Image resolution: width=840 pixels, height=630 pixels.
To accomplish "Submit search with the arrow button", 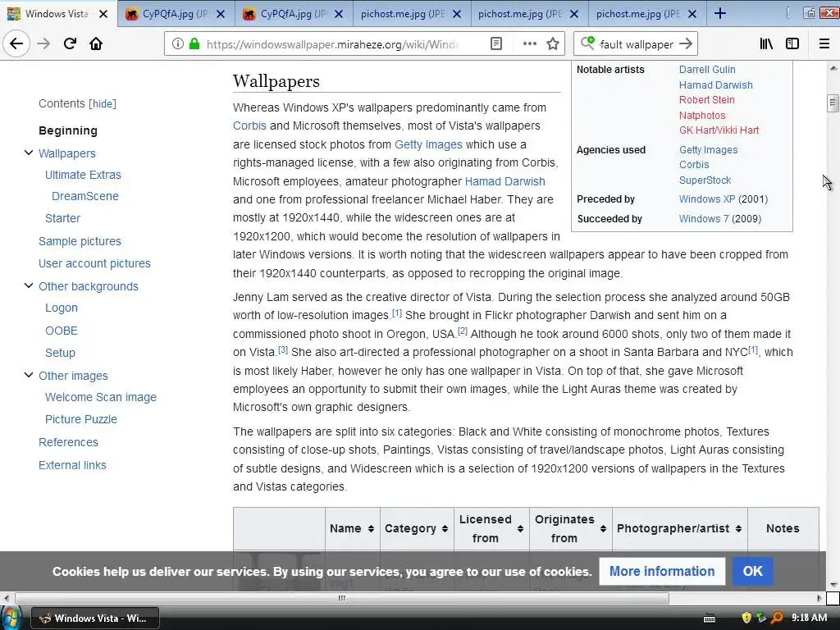I will [x=686, y=44].
